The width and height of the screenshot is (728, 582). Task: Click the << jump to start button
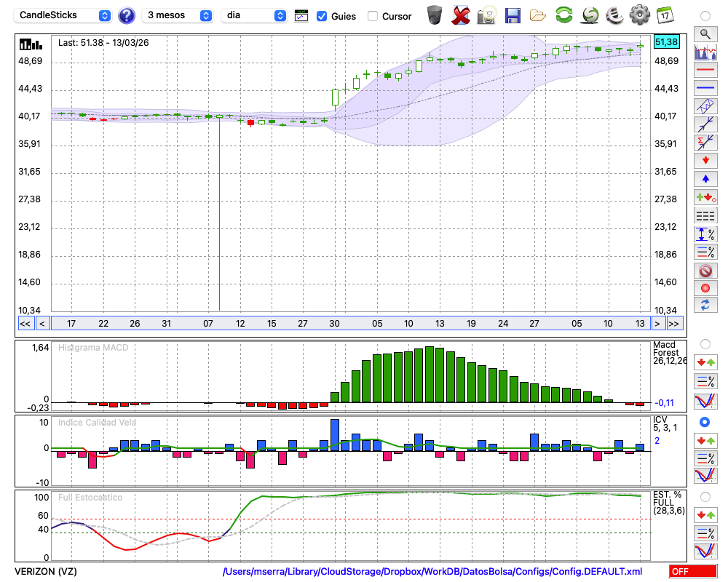tap(25, 324)
